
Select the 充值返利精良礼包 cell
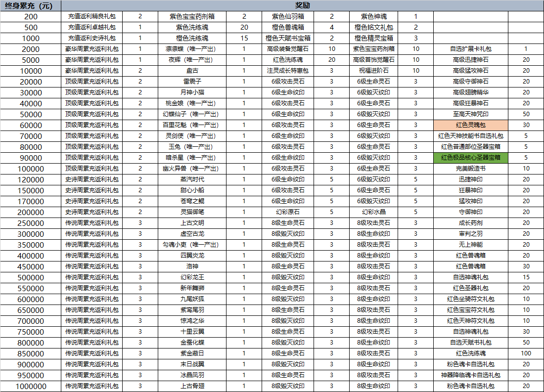[x=91, y=16]
